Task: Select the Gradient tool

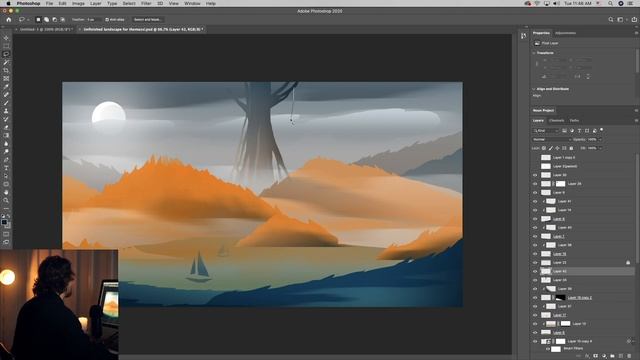Action: point(6,136)
